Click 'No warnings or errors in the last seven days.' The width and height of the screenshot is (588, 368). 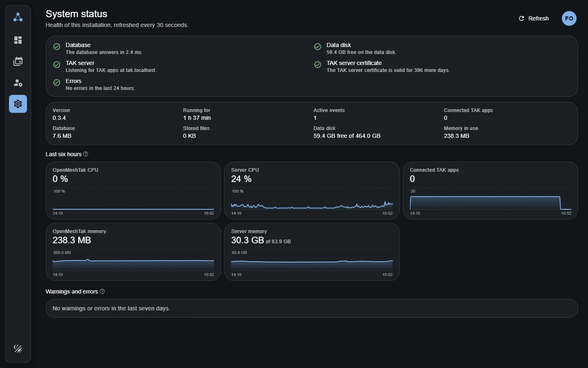tap(111, 308)
